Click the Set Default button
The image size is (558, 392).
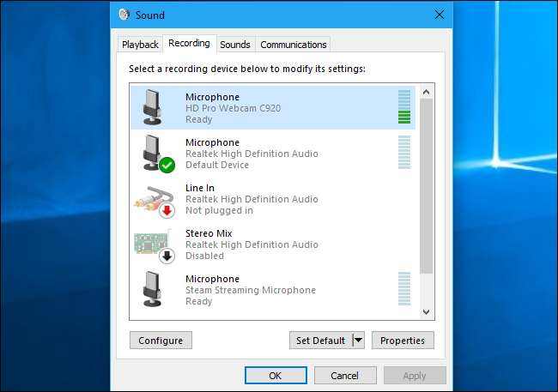(x=320, y=341)
